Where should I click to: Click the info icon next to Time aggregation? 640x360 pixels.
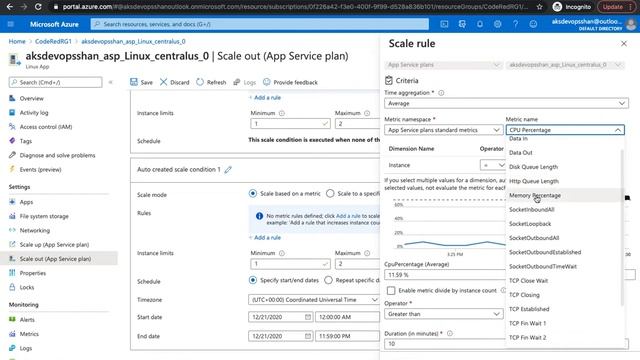click(x=441, y=93)
